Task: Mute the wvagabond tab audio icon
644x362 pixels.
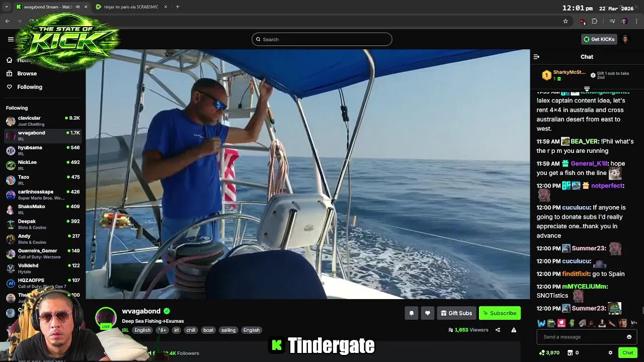Action: (x=78, y=7)
